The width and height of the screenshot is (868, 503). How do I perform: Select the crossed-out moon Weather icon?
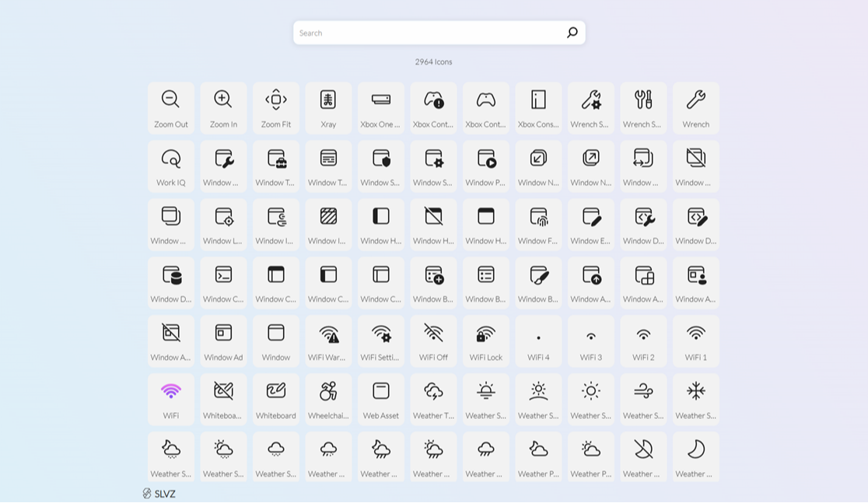pyautogui.click(x=643, y=456)
